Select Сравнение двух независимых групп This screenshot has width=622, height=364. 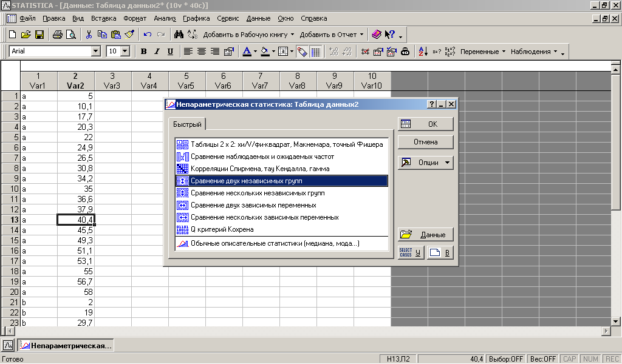(x=281, y=181)
